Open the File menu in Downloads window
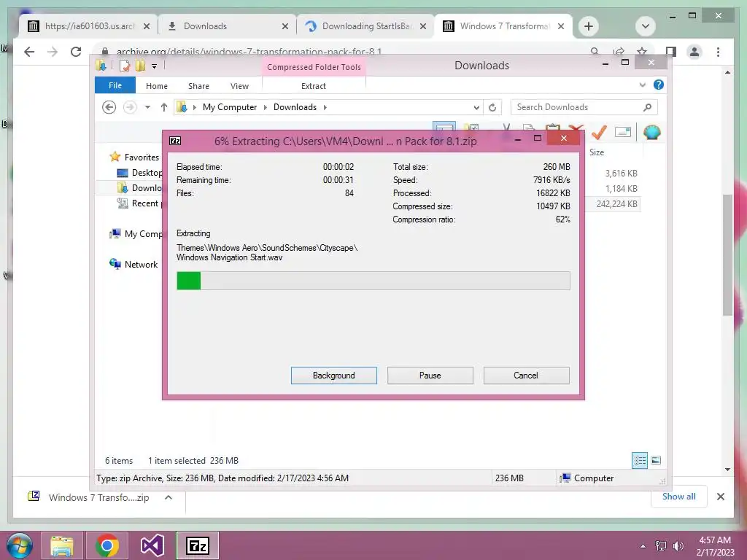The height and width of the screenshot is (560, 747). [x=115, y=85]
